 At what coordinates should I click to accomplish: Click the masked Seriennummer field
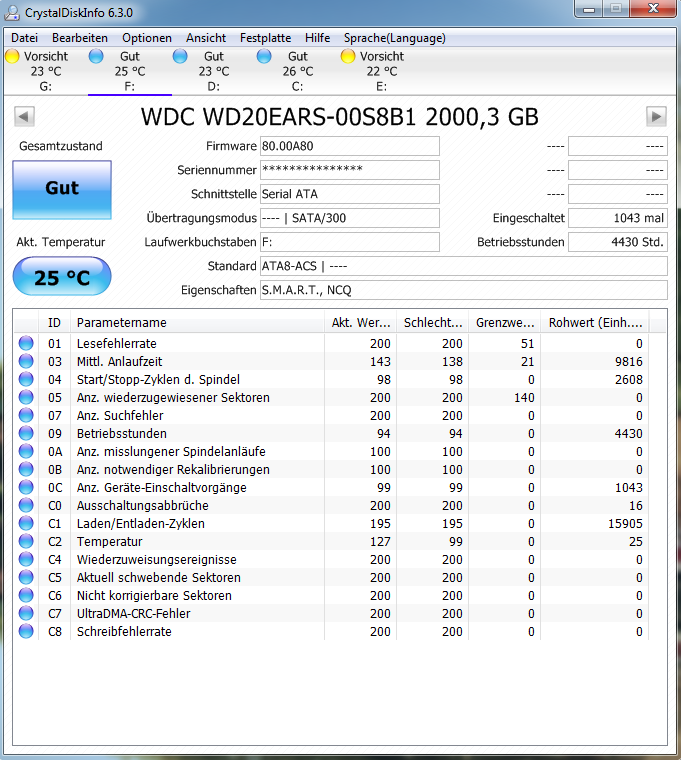[350, 170]
